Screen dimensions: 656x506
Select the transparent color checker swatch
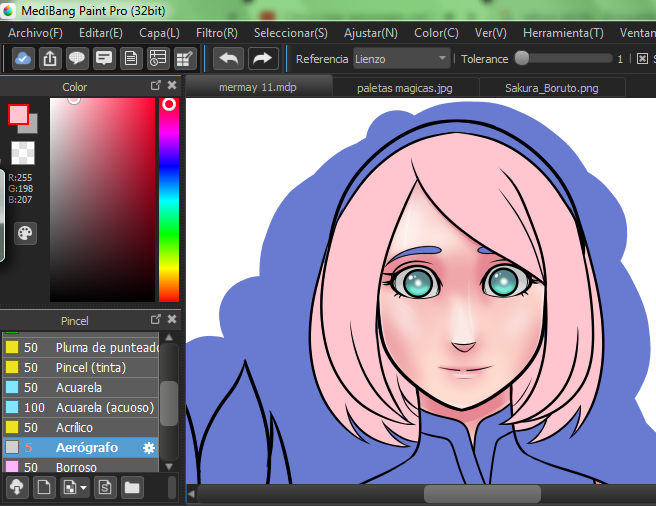(23, 153)
